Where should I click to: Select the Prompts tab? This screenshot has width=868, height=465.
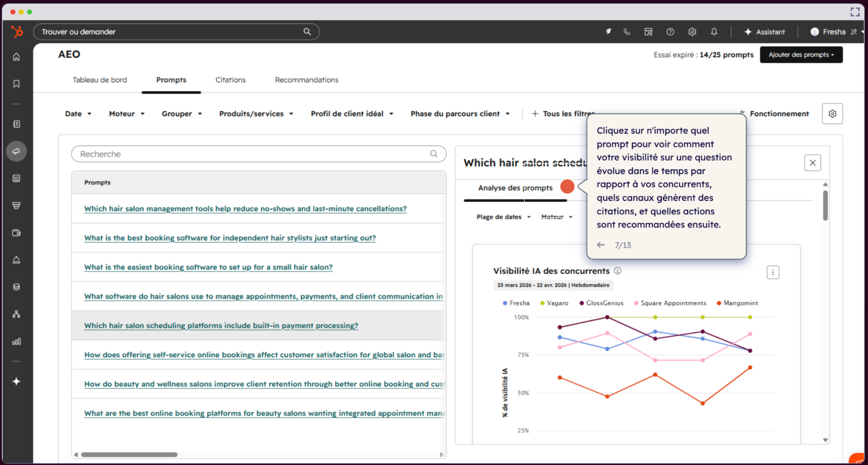pos(171,80)
